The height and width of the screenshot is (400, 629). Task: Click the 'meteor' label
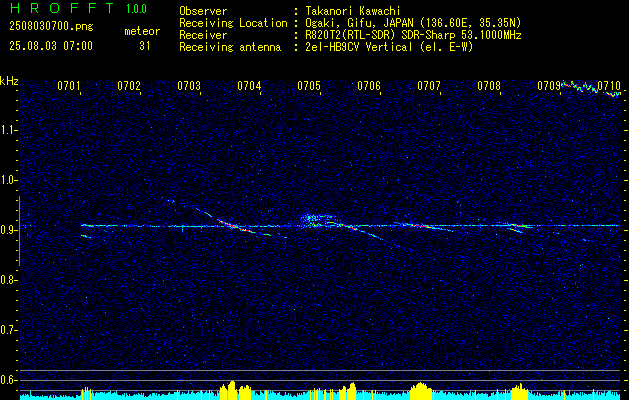[142, 31]
